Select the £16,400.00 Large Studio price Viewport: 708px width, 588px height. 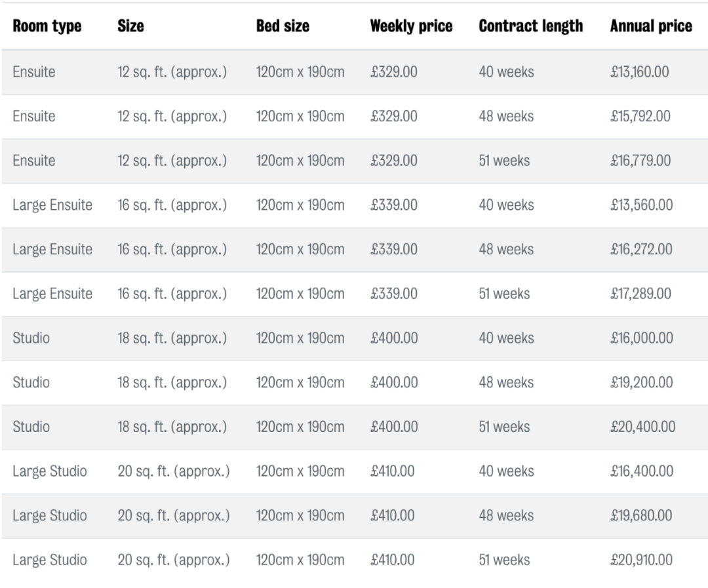pyautogui.click(x=640, y=471)
